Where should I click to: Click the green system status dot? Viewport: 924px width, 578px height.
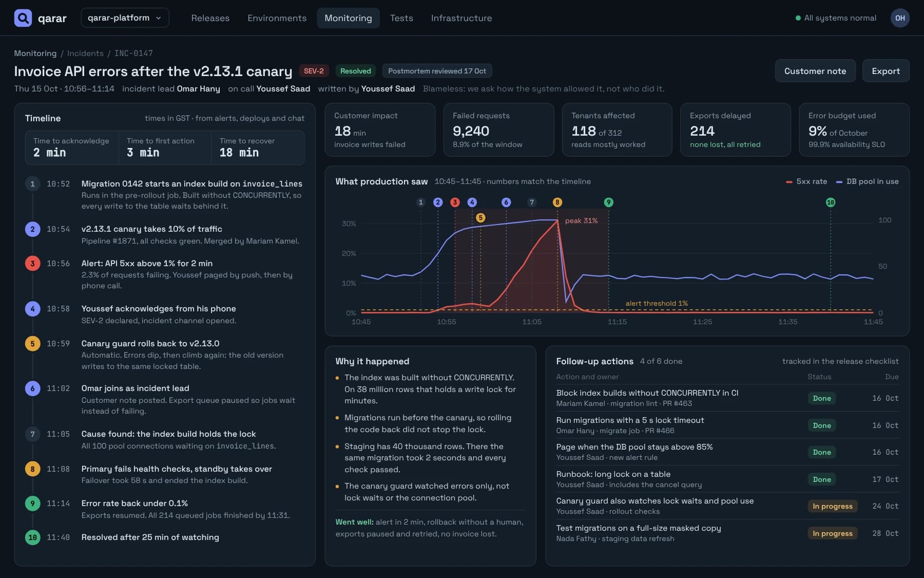point(798,18)
